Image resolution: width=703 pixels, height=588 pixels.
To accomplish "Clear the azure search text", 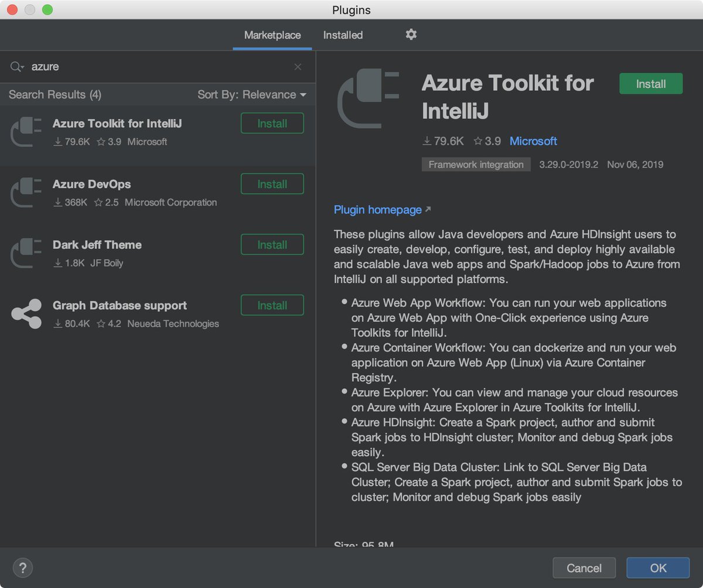I will coord(298,67).
